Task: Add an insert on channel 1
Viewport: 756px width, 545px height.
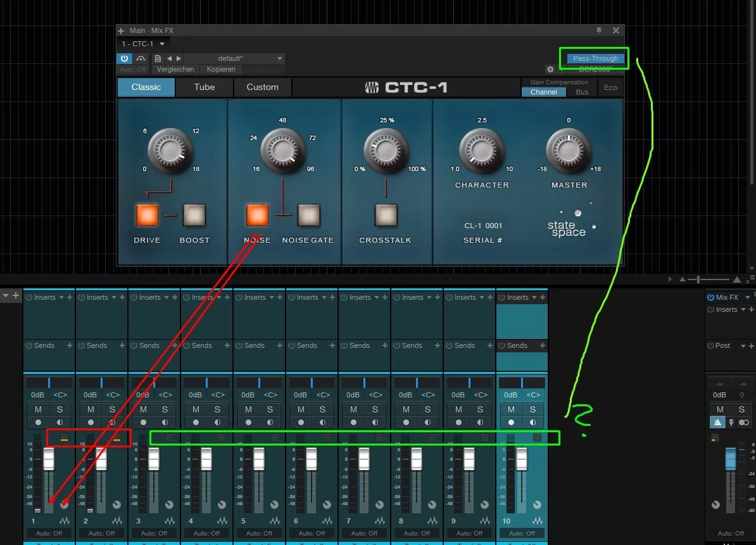Action: tap(70, 297)
